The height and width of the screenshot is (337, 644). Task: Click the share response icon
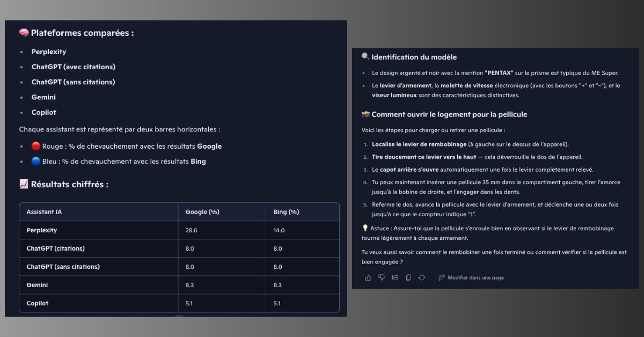pyautogui.click(x=395, y=277)
